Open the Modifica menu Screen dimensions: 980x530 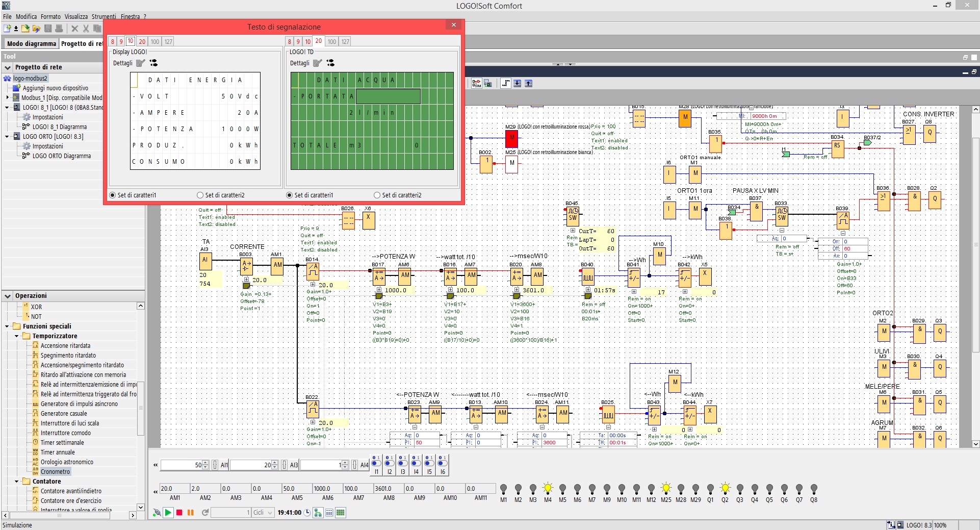tap(26, 16)
